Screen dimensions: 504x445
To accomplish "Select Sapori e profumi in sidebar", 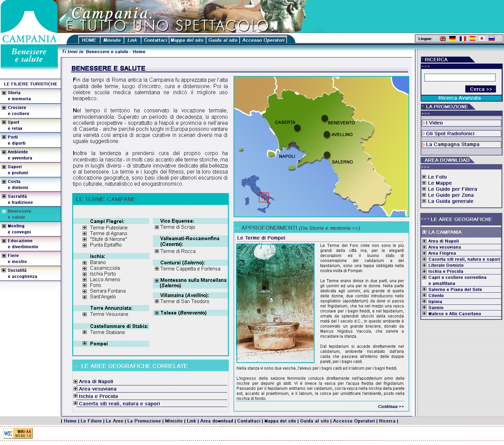I will (x=30, y=170).
